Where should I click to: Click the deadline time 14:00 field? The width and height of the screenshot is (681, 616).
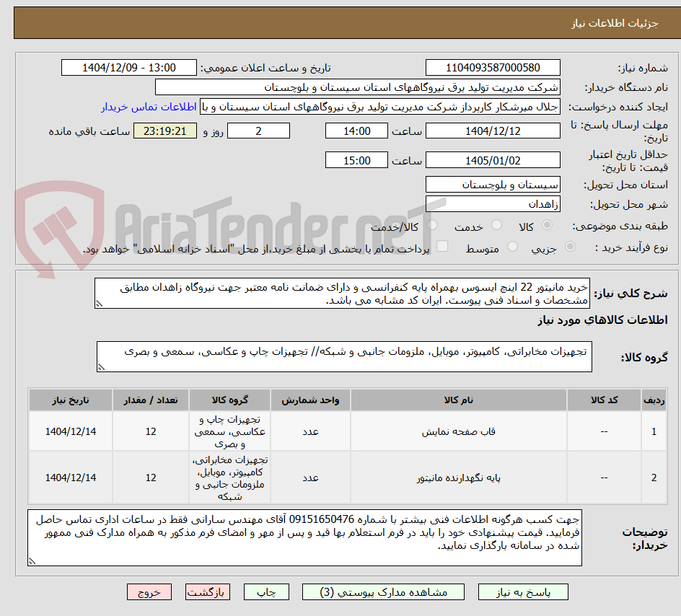point(356,131)
